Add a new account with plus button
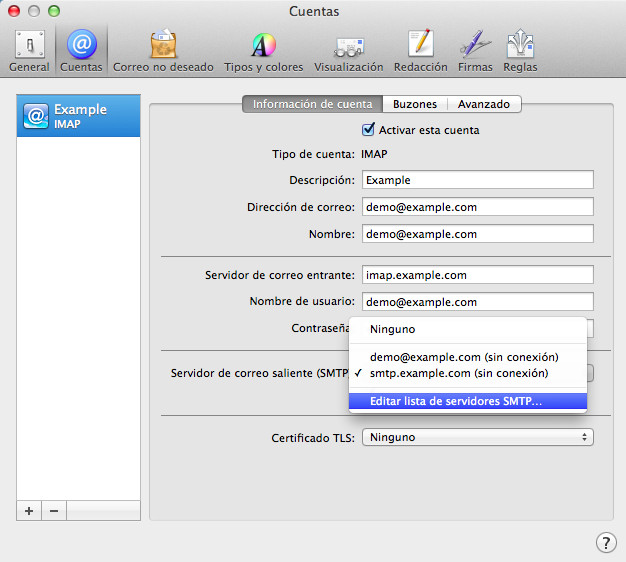This screenshot has height=562, width=626. coord(29,510)
